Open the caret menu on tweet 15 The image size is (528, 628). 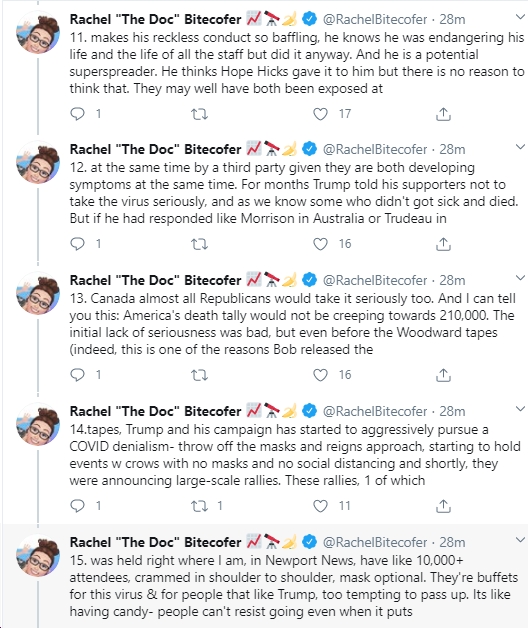click(x=520, y=540)
